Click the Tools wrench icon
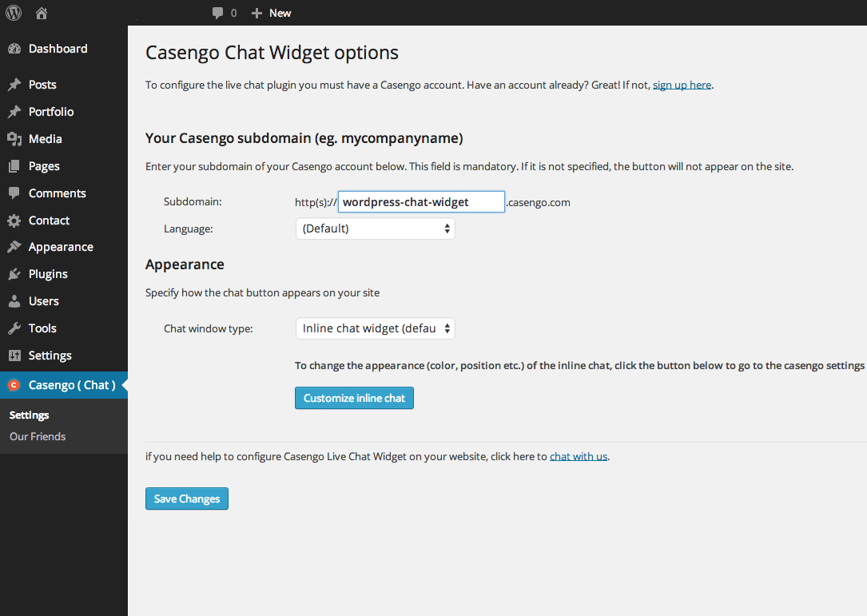 [x=14, y=328]
